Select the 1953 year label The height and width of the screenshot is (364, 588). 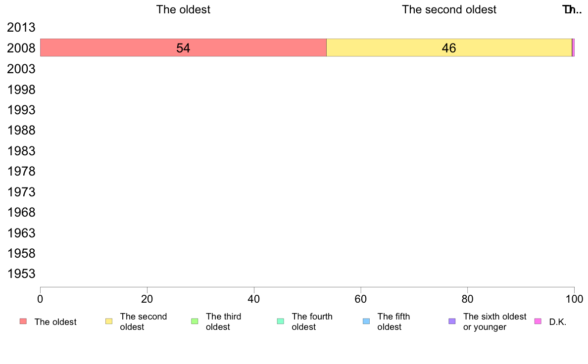pyautogui.click(x=21, y=273)
